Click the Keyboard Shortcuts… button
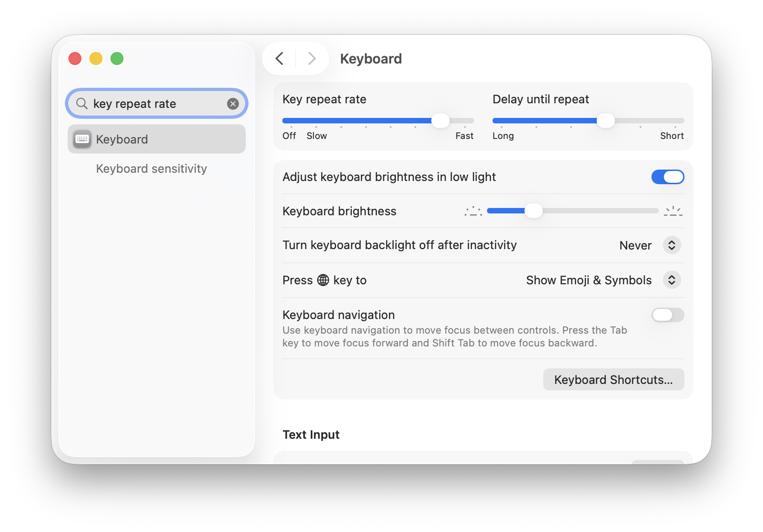 (x=614, y=379)
